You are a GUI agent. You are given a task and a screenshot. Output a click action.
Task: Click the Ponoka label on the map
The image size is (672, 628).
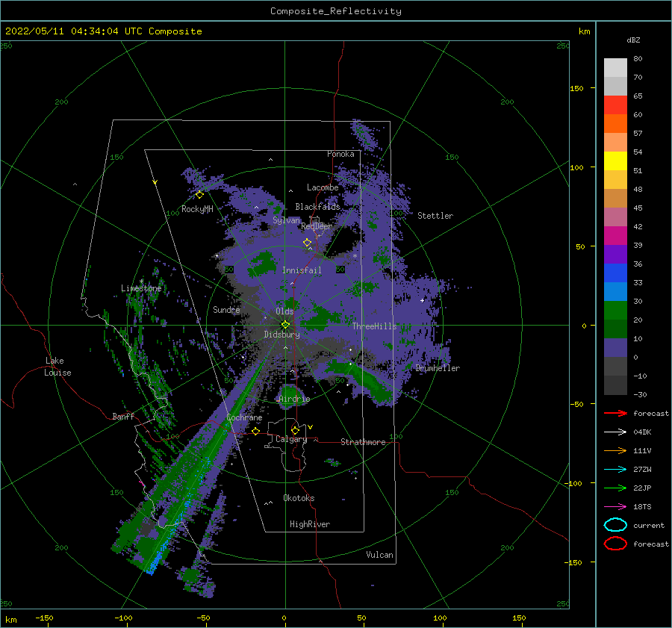[x=340, y=154]
